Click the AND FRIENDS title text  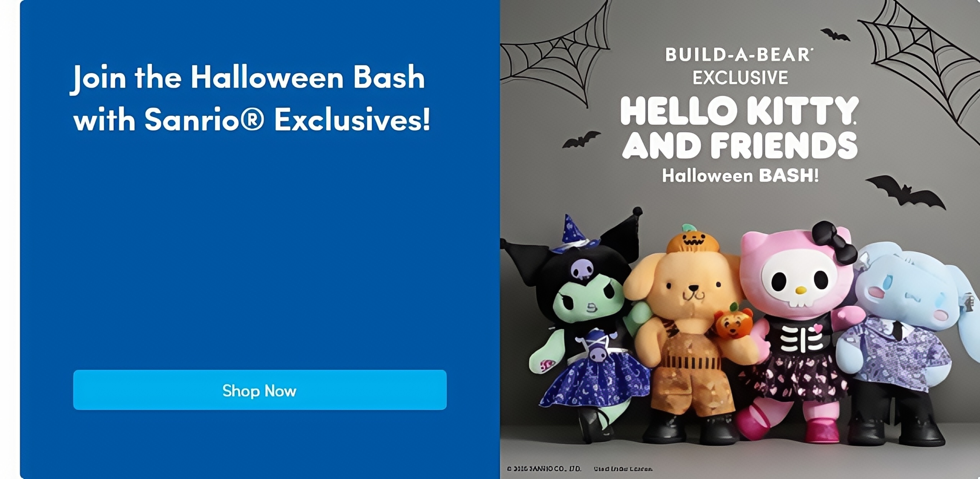tap(740, 145)
